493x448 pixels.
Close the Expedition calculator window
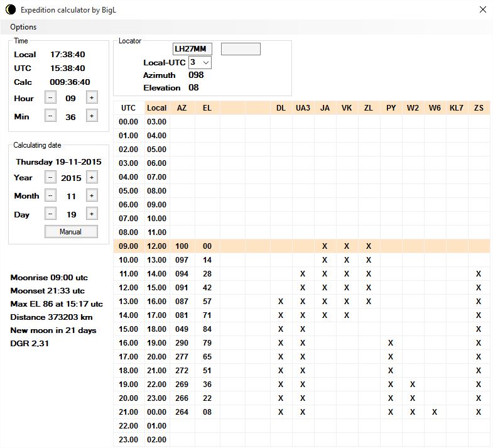tap(482, 9)
